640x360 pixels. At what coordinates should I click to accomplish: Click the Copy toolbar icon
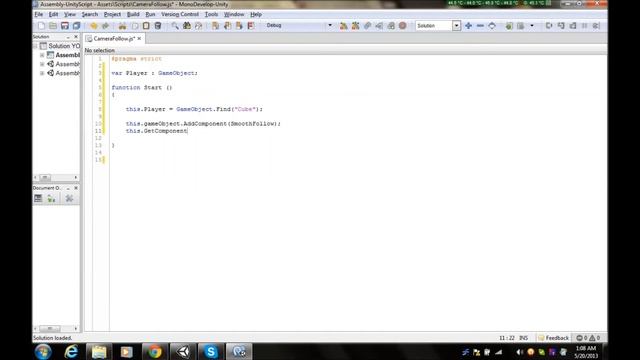134,26
